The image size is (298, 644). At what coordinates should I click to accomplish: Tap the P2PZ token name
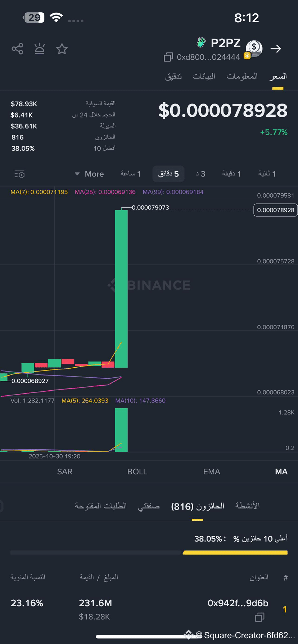tap(225, 43)
